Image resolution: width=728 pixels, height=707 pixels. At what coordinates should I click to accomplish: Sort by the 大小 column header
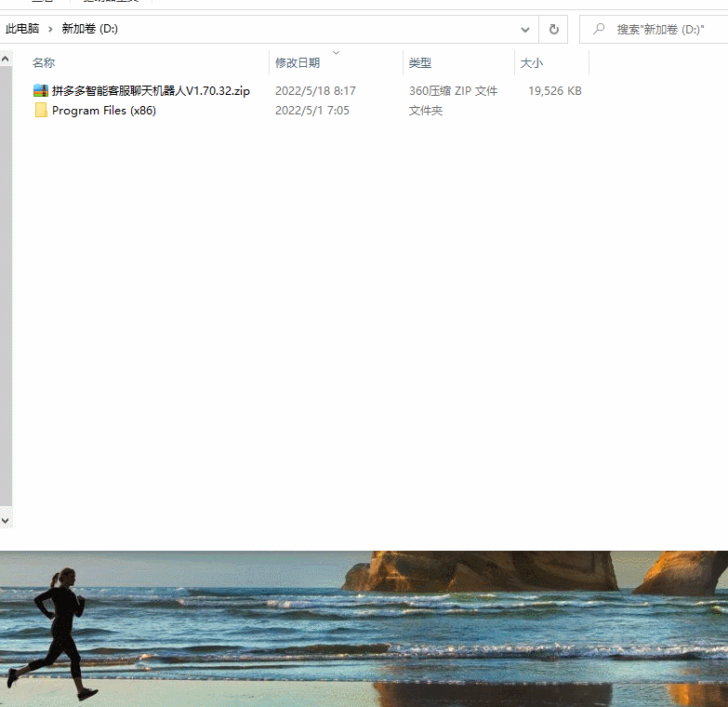[x=531, y=62]
